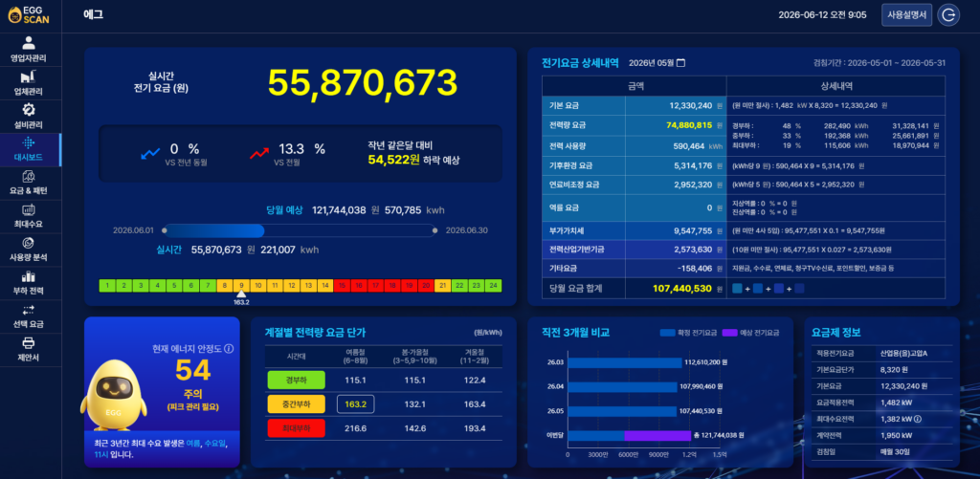This screenshot has width=980, height=479.
Task: Click the 74,880,815 amount value
Action: tap(689, 125)
